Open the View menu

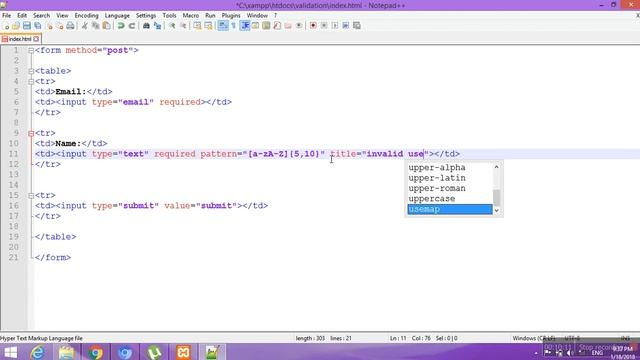pyautogui.click(x=62, y=16)
